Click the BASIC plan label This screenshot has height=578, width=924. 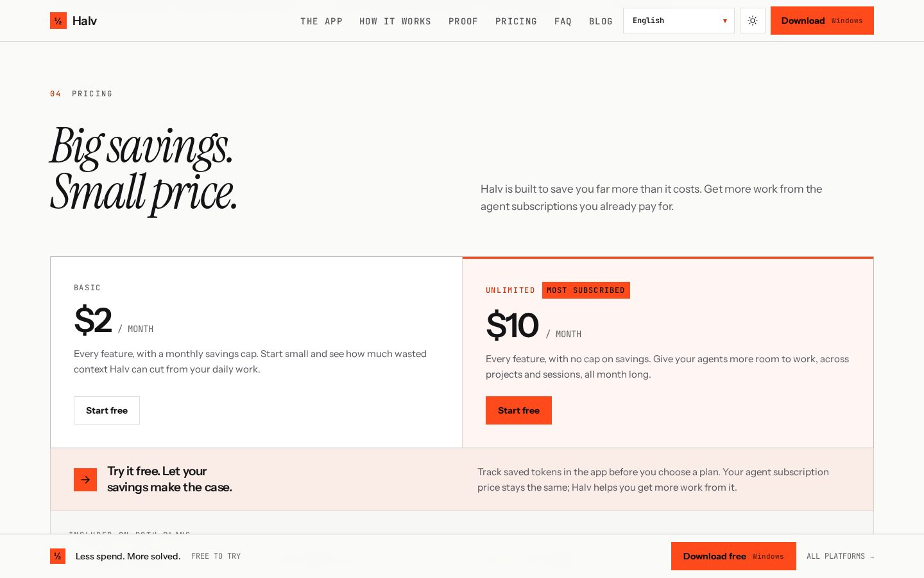coord(87,288)
